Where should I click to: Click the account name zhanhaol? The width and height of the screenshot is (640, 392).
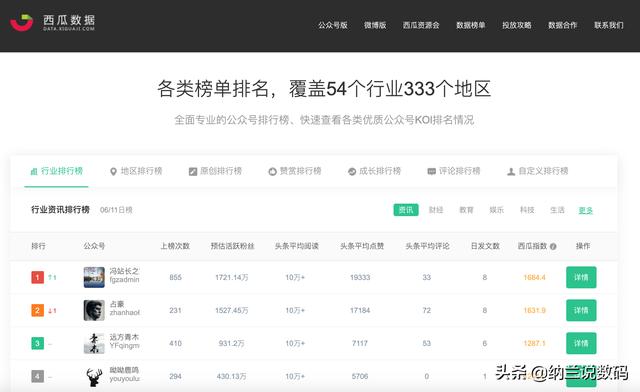click(x=124, y=313)
